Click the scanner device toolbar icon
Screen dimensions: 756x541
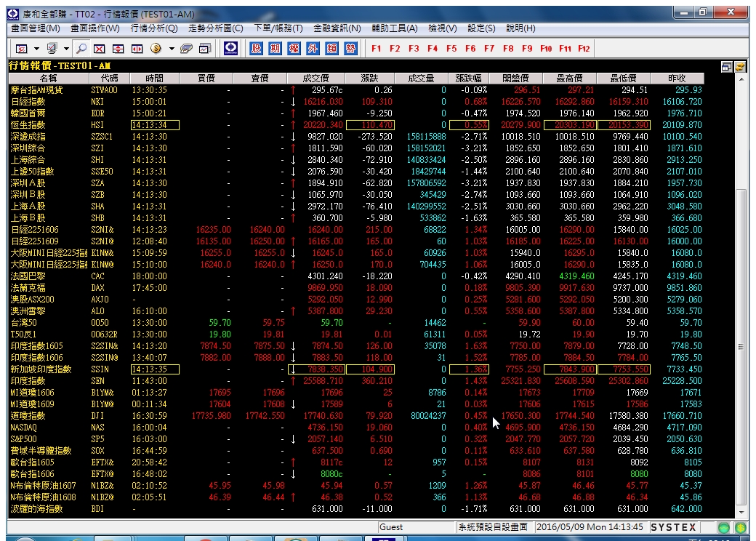click(x=186, y=49)
